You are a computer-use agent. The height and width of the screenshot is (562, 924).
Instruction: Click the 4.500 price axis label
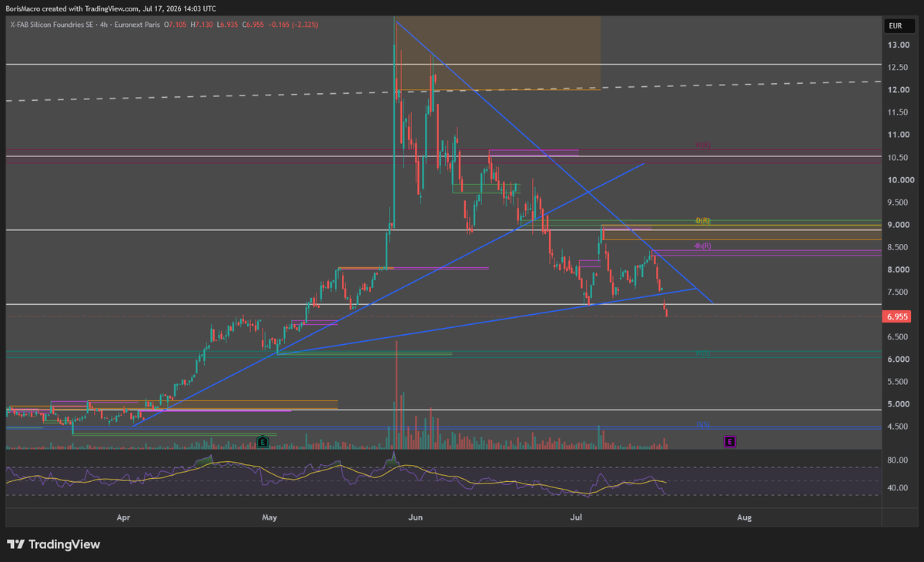[899, 427]
